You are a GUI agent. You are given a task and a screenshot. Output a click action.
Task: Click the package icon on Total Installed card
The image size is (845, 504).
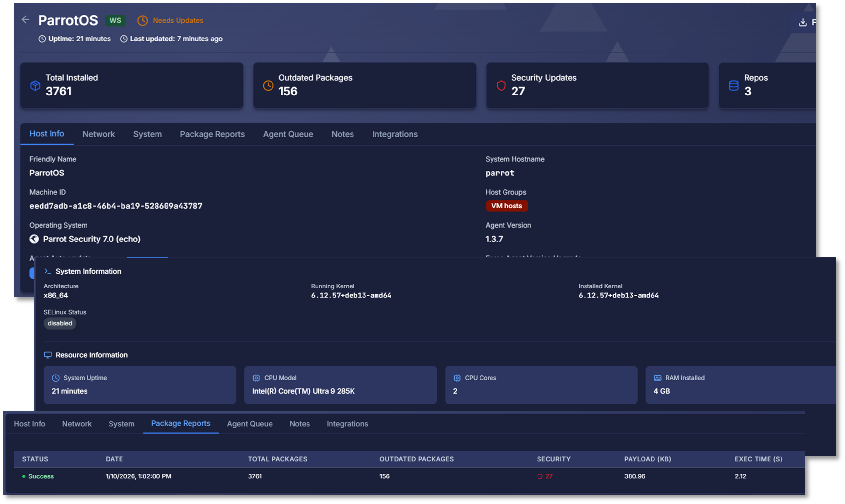click(x=35, y=85)
